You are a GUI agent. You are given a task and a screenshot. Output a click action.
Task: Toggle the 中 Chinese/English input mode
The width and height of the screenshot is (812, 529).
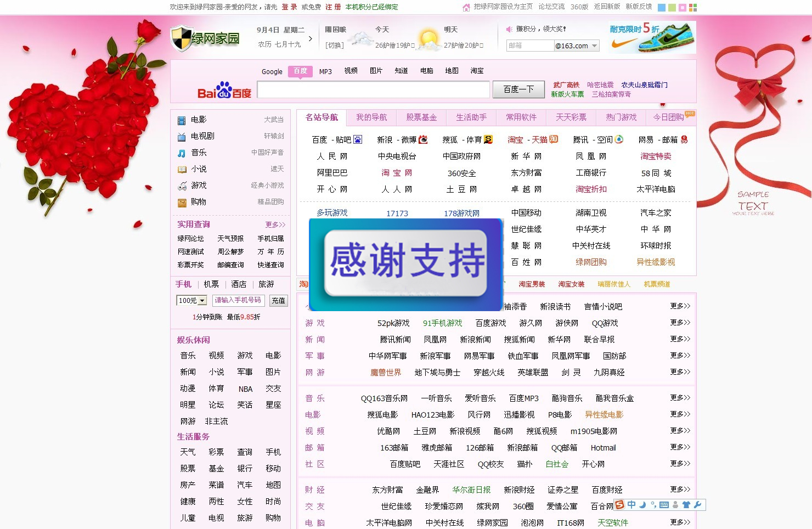[631, 504]
